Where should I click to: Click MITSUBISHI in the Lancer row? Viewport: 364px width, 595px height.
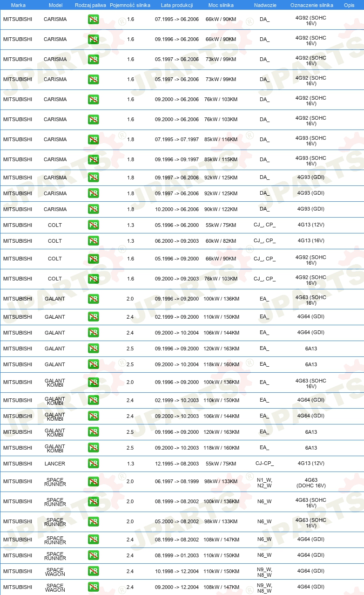coord(18,464)
